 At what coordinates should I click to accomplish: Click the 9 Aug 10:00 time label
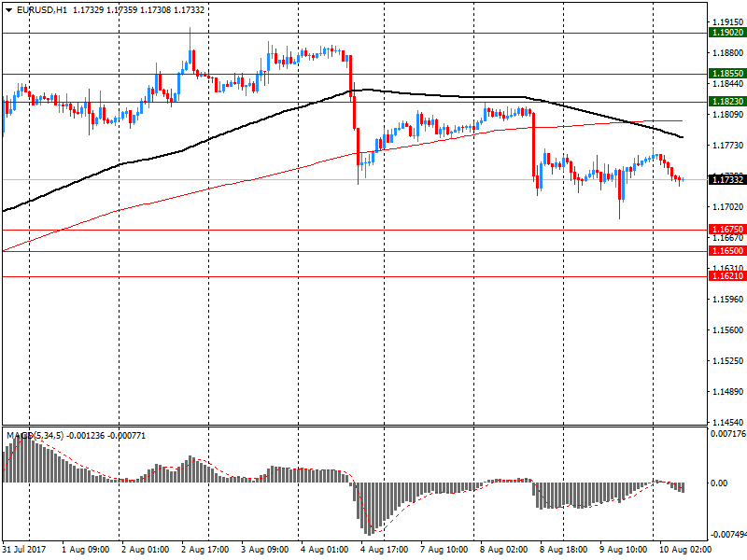pos(623,550)
